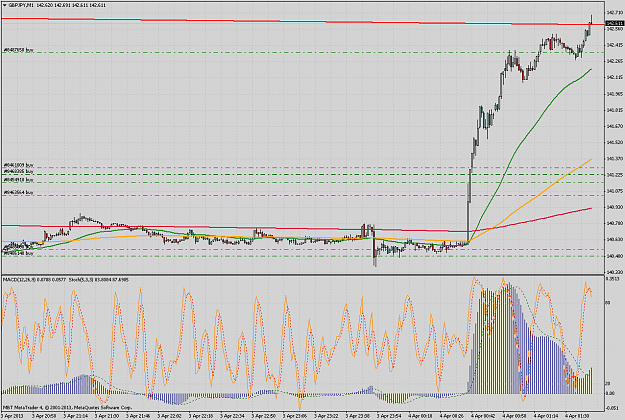Select the highlighted current price tag on the price scale
This screenshot has height=420, width=625.
click(x=614, y=24)
